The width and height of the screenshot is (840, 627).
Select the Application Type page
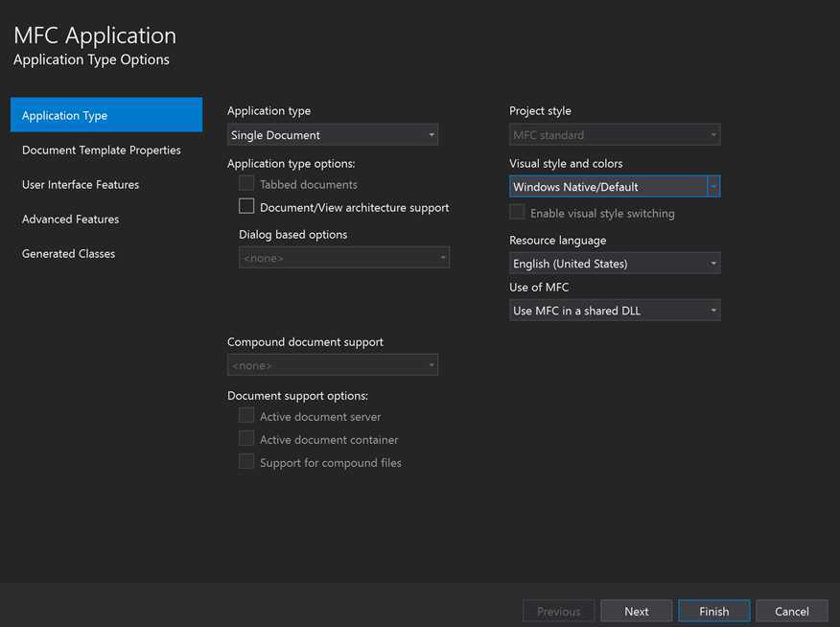[106, 115]
